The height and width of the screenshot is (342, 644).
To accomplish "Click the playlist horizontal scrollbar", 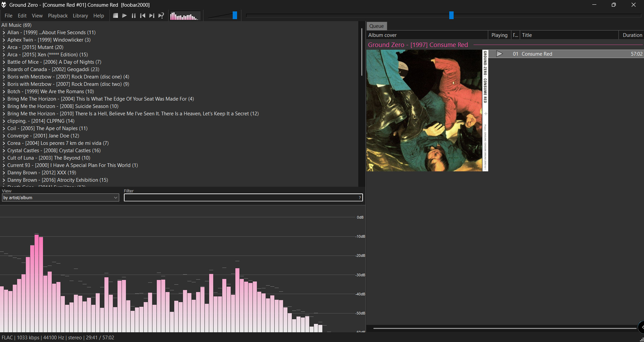I will point(505,328).
